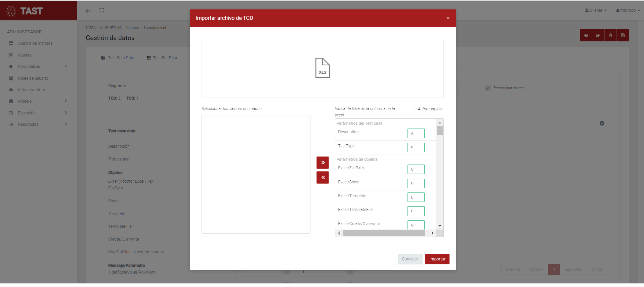This screenshot has height=287, width=644.
Task: Click the back arrow icon
Action: tap(88, 11)
